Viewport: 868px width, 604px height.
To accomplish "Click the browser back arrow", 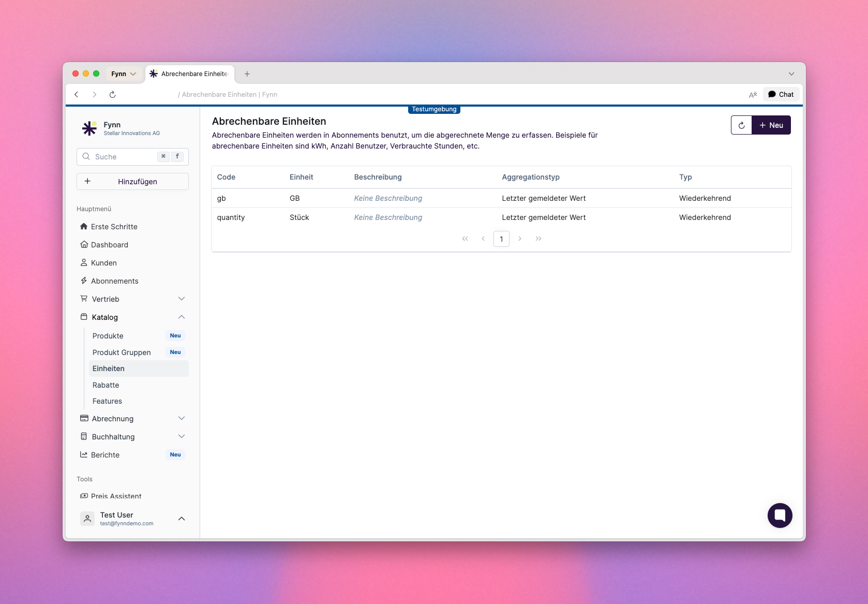I will pyautogui.click(x=77, y=94).
